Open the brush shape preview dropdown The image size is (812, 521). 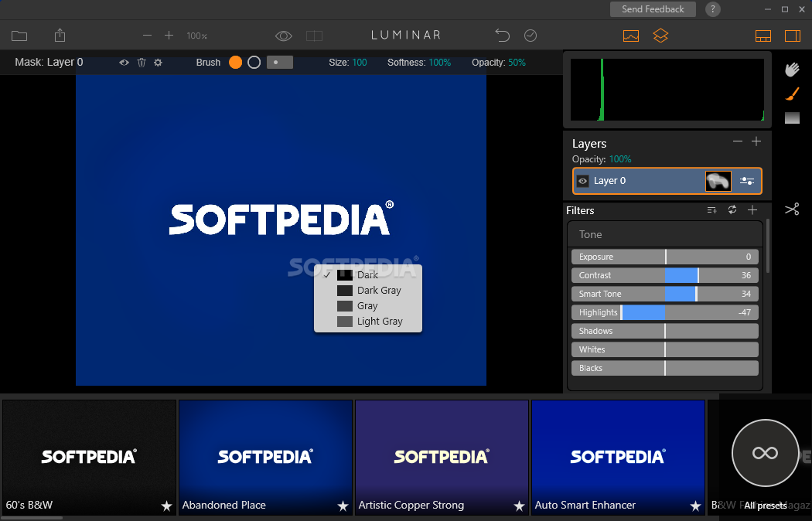pyautogui.click(x=280, y=63)
